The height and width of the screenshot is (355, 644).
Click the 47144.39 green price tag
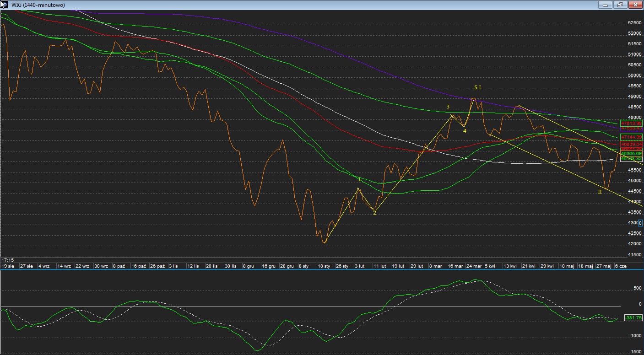pos(631,137)
